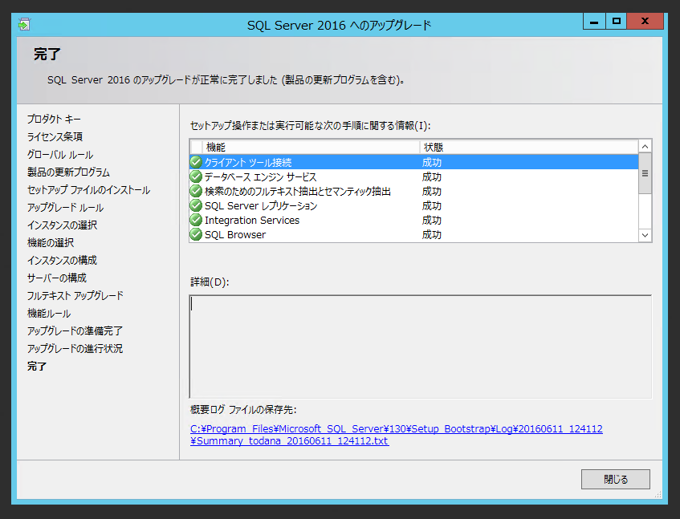Image resolution: width=680 pixels, height=519 pixels.
Task: Click インスタンスの選択 step in sidebar
Action: 62,225
